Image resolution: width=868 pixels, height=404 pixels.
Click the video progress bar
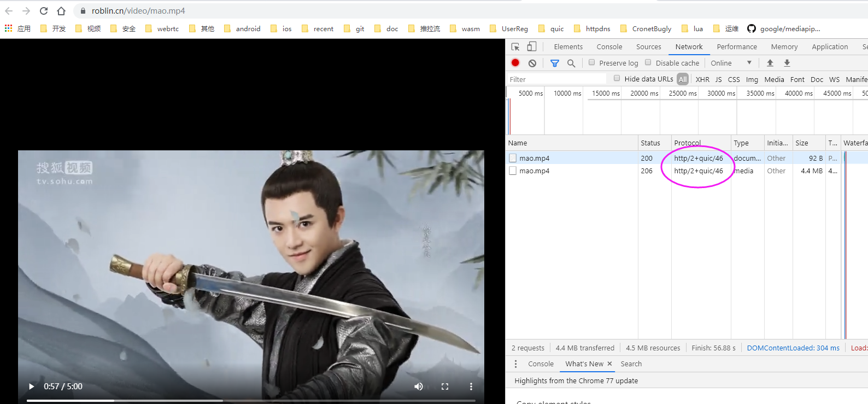(x=251, y=401)
